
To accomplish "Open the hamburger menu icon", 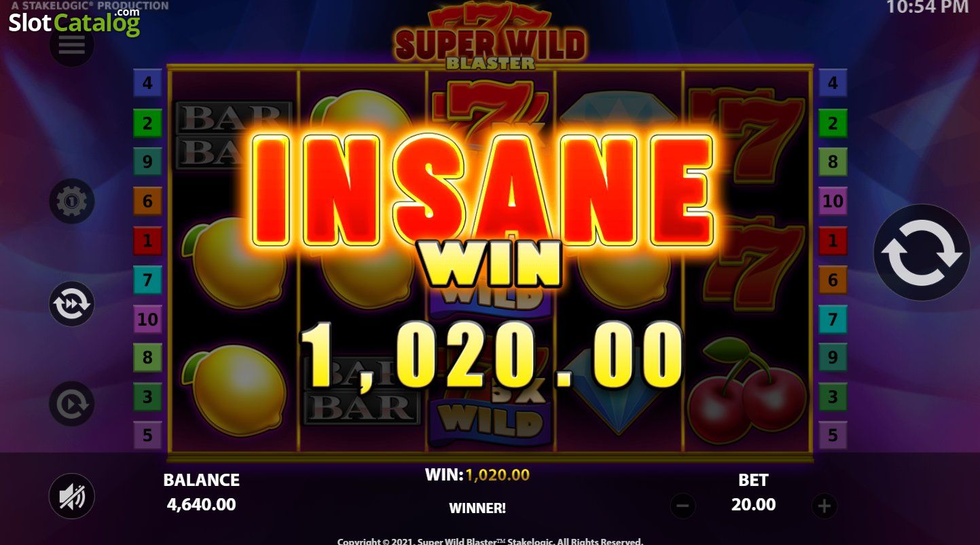I will [x=72, y=44].
